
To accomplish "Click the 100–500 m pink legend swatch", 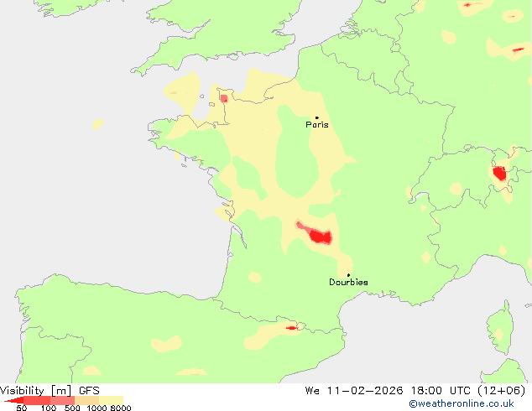I will [62, 400].
